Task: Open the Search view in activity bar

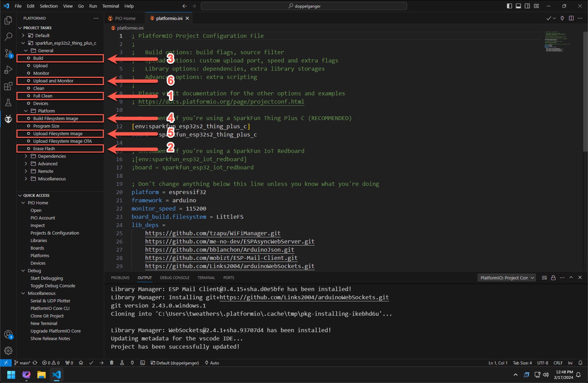Action: (8, 37)
